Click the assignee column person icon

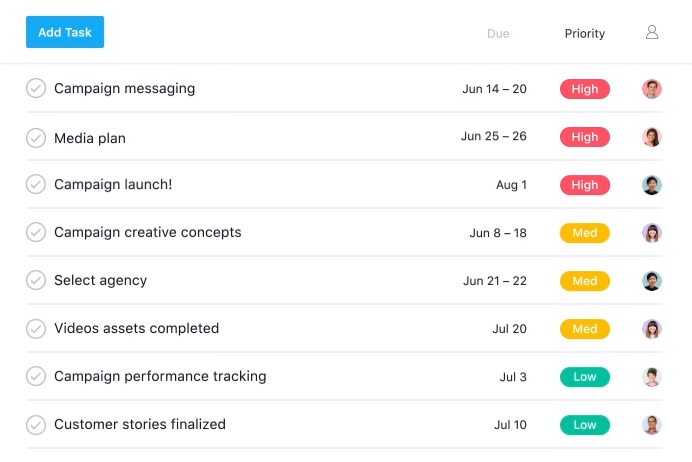pyautogui.click(x=652, y=32)
